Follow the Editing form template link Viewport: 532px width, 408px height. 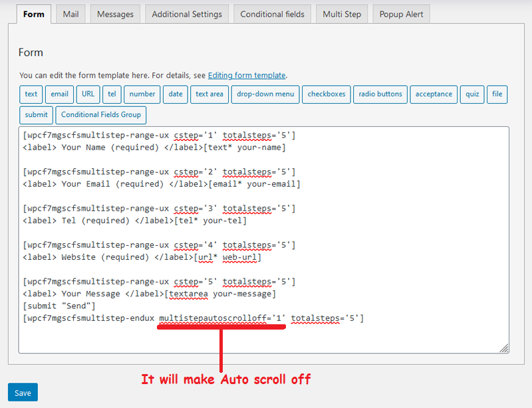(247, 76)
